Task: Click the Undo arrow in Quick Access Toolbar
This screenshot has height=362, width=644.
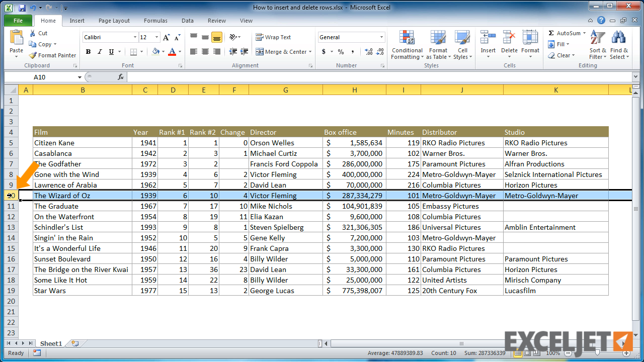Action: coord(33,8)
